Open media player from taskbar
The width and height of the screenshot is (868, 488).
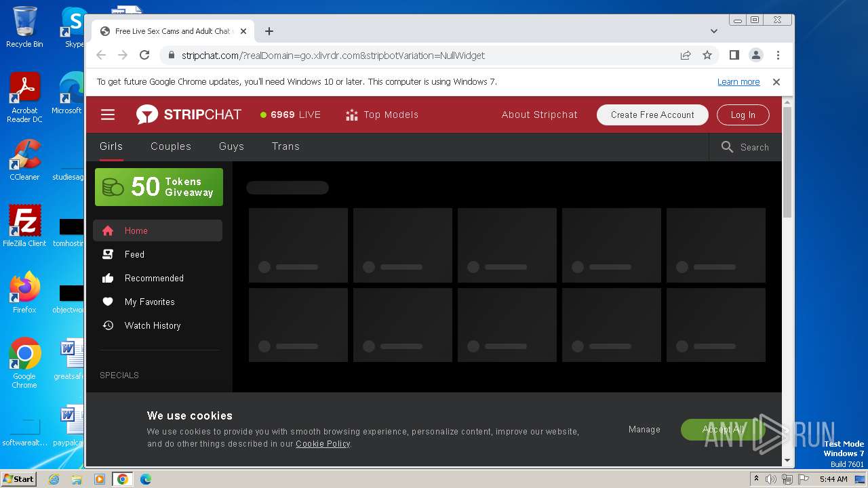[x=100, y=479]
